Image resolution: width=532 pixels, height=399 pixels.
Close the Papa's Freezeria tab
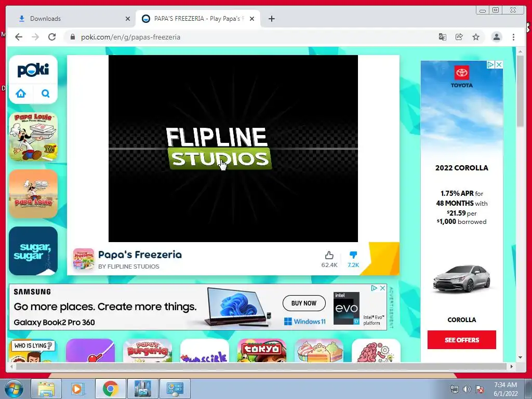[252, 19]
